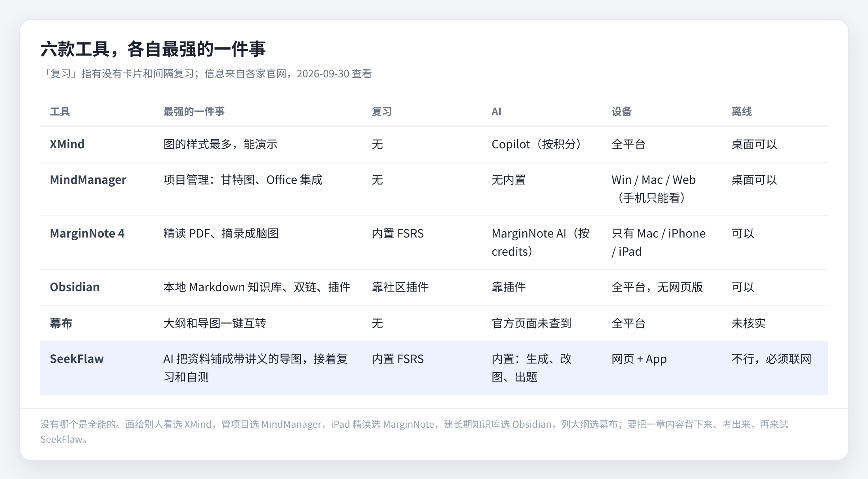Click the 最强的一件事 column header

click(194, 112)
